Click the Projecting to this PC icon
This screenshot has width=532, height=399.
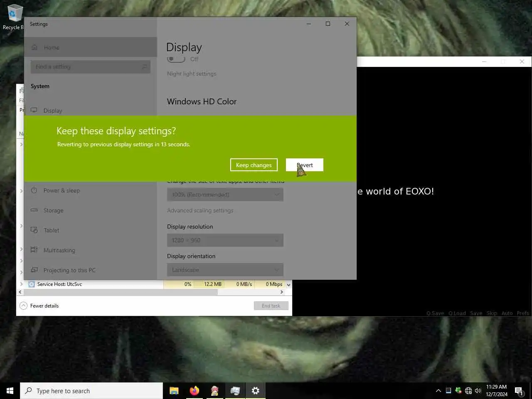34,270
